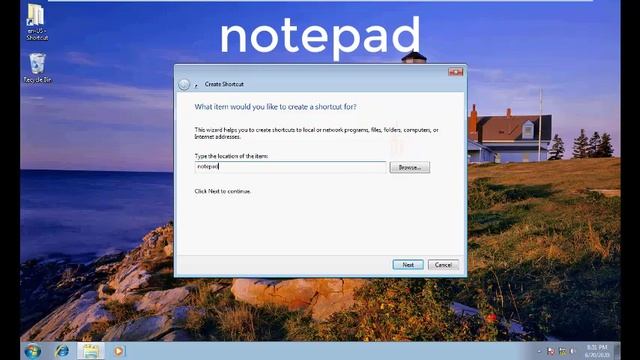Launch Windows Media Player from the taskbar
Viewport: 640px width, 360px height.
119,351
